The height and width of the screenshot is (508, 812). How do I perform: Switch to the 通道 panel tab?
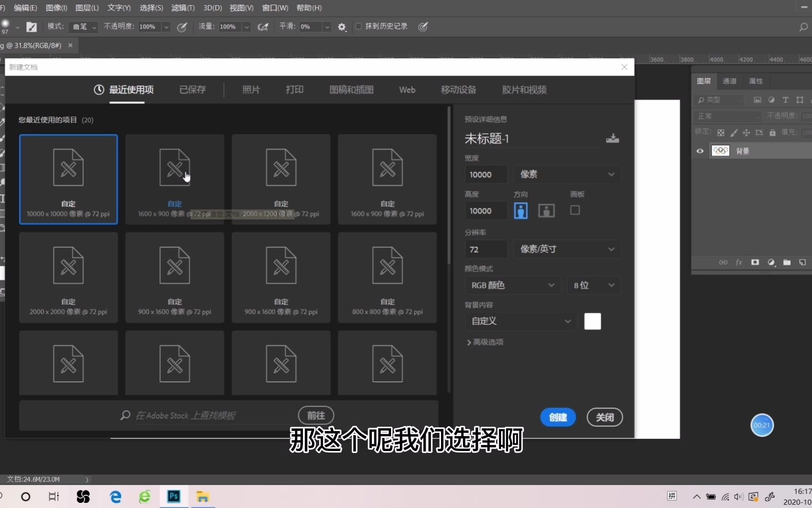click(x=729, y=81)
